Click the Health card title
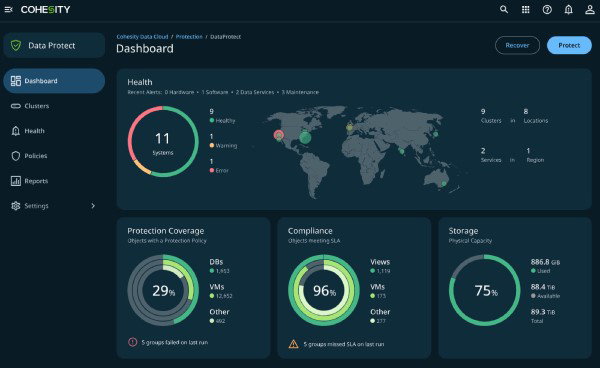600x368 pixels. (140, 82)
